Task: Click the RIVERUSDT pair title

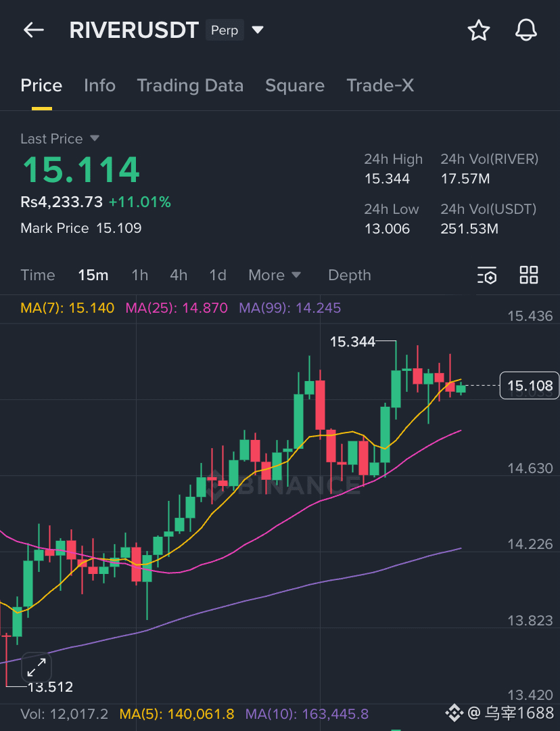Action: pos(134,30)
